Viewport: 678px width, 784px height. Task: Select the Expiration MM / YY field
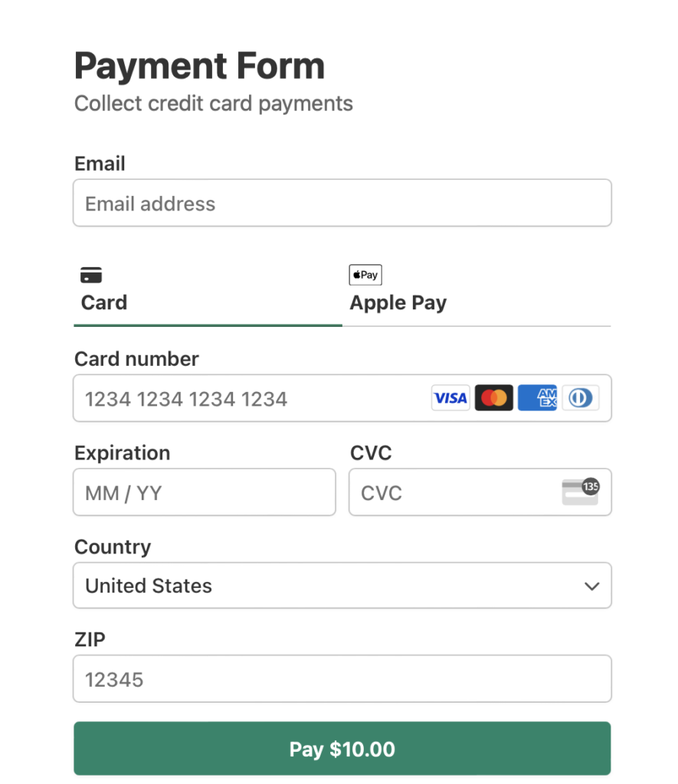tap(205, 492)
